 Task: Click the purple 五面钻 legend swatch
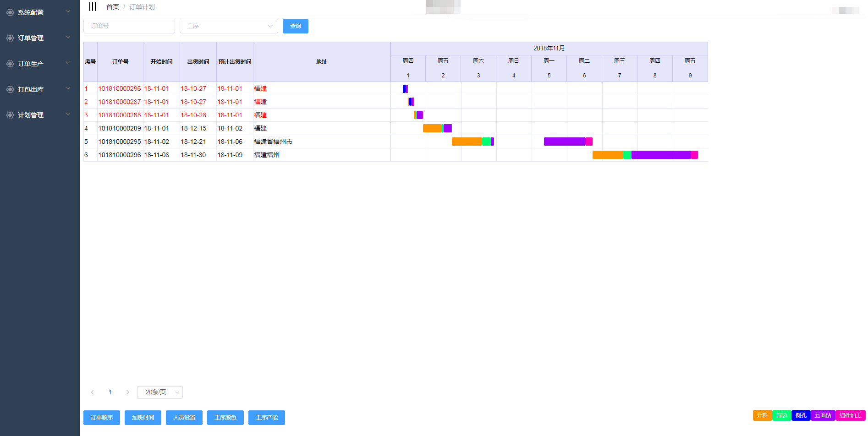tap(823, 415)
